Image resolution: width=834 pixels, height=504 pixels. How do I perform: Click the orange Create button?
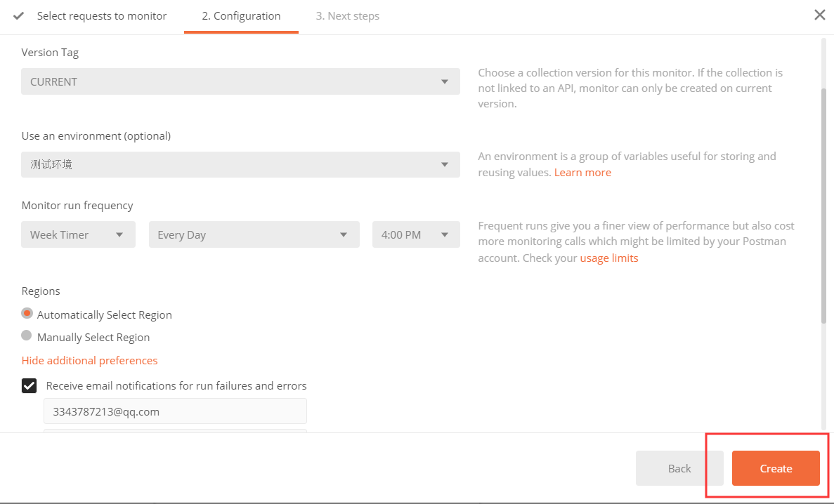pyautogui.click(x=776, y=468)
